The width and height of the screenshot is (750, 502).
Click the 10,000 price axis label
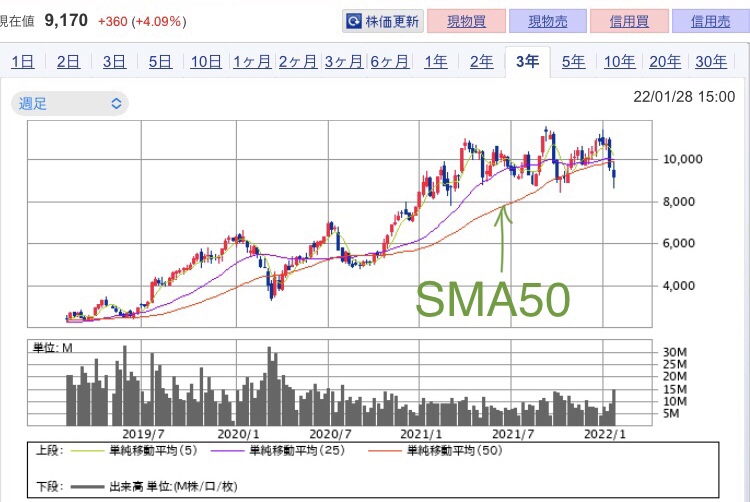(x=683, y=159)
